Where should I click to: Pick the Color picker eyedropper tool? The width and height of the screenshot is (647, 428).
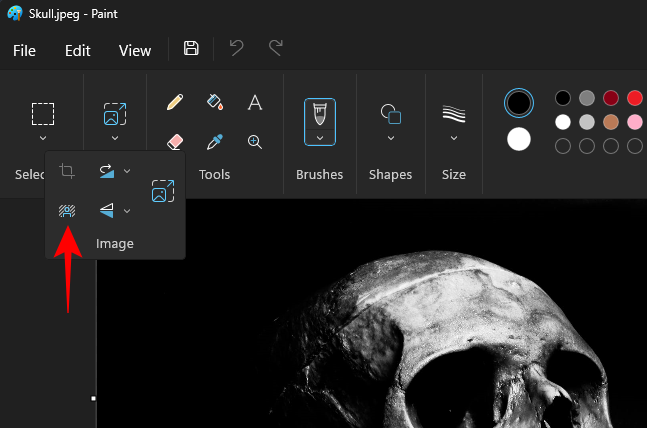click(x=215, y=142)
